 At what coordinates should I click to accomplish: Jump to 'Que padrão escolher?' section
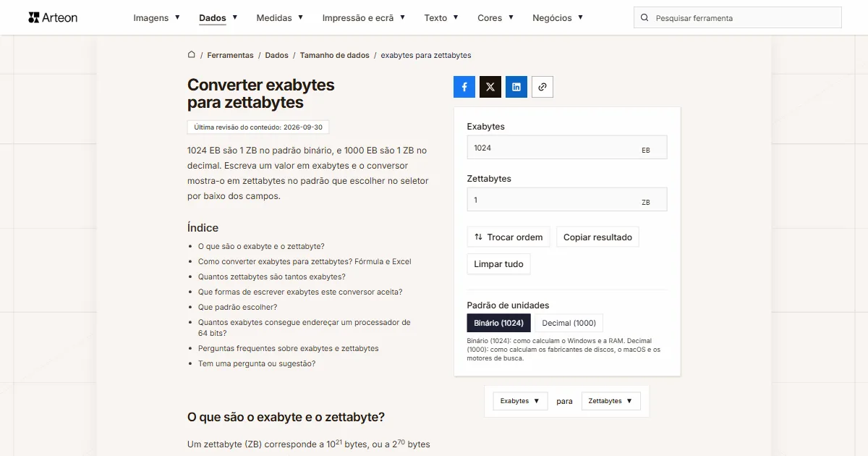click(237, 307)
